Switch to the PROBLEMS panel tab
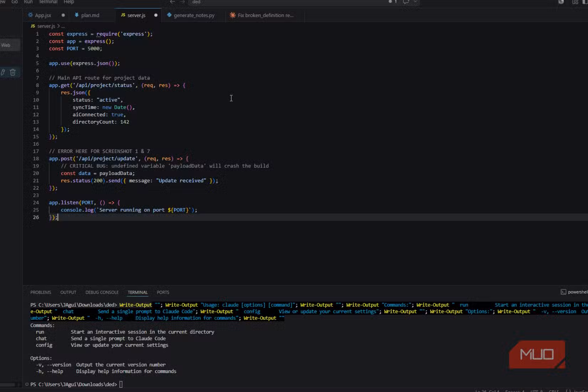588x392 pixels. tap(41, 292)
